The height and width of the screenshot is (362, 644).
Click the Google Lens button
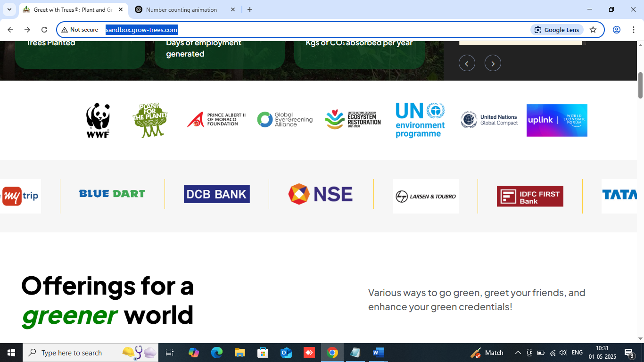[557, 30]
